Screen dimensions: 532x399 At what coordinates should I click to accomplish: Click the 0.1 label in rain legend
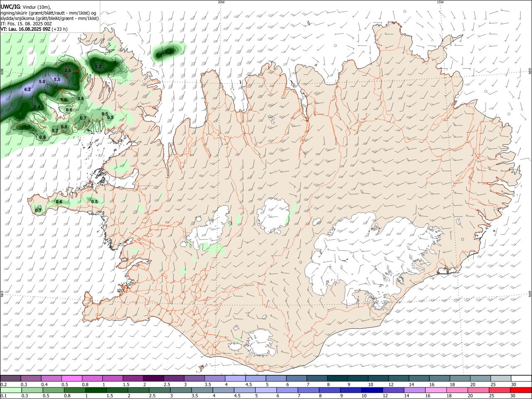3,396
